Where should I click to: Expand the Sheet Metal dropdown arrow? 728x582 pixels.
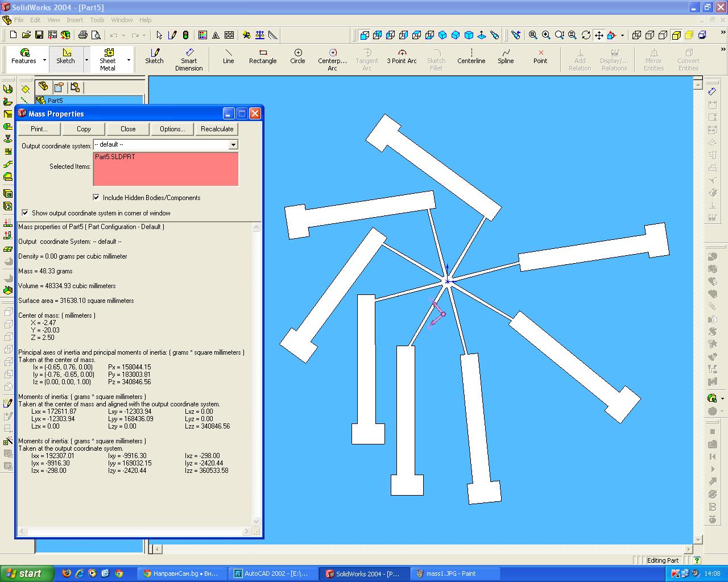[129, 60]
